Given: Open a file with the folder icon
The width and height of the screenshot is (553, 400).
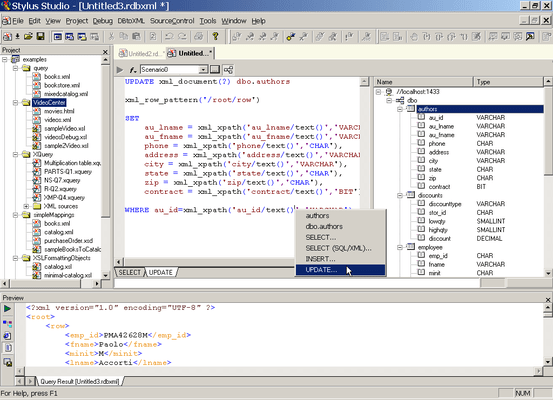Looking at the screenshot, I should [x=28, y=36].
